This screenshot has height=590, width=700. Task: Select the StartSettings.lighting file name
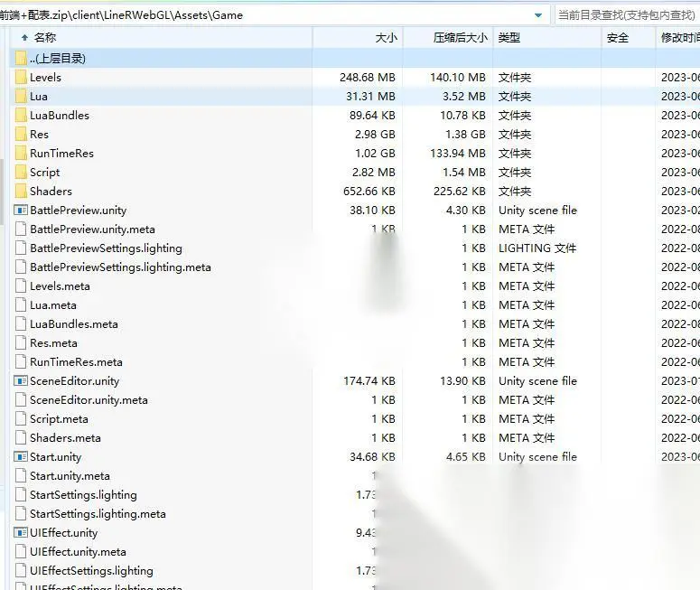[83, 495]
